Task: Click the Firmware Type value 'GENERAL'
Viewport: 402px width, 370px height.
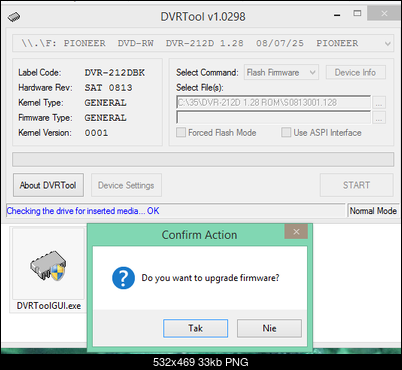Action: [105, 118]
